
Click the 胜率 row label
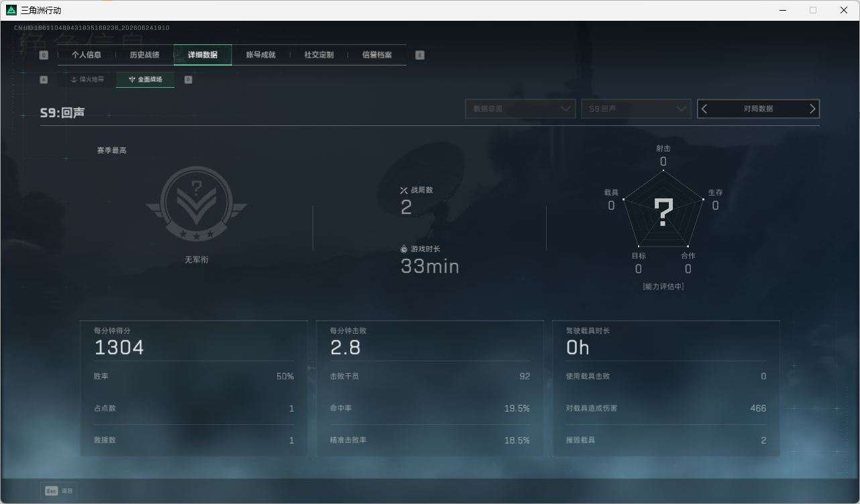[x=101, y=376]
